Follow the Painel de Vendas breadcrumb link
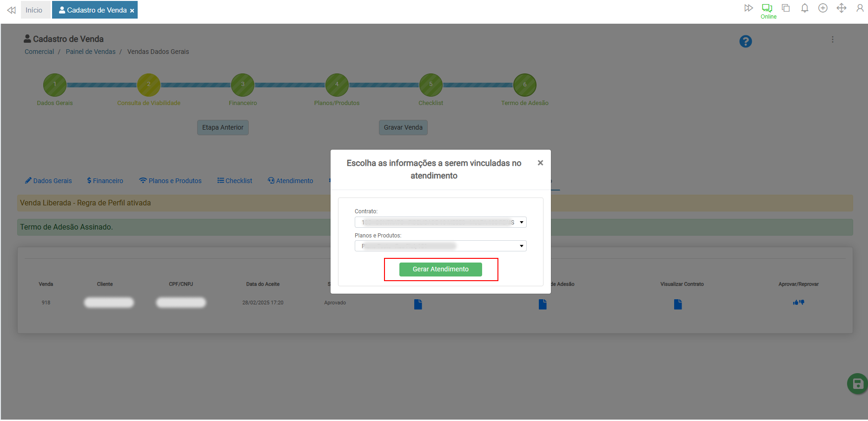The height and width of the screenshot is (421, 868). (x=91, y=52)
